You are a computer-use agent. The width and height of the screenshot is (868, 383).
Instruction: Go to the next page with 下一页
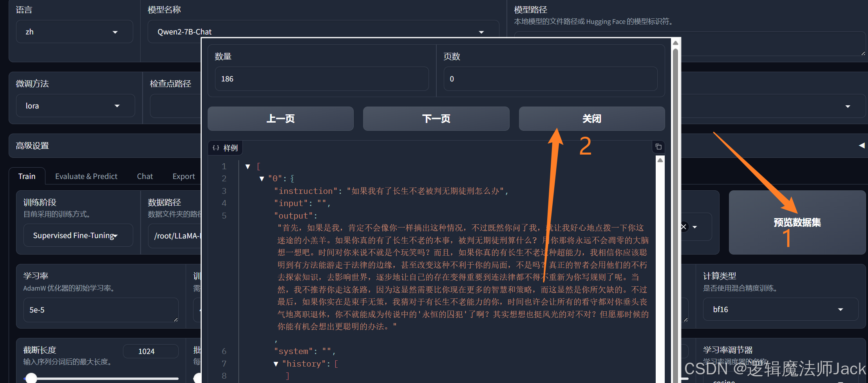pyautogui.click(x=436, y=119)
